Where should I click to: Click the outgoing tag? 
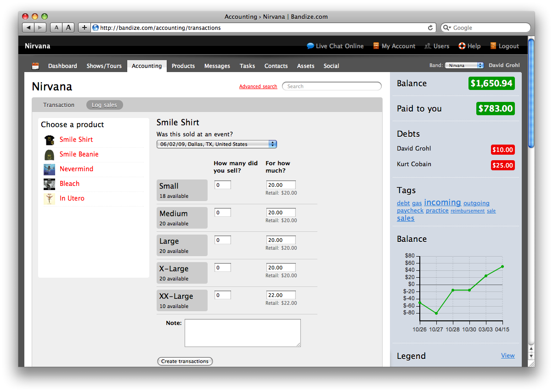(476, 203)
